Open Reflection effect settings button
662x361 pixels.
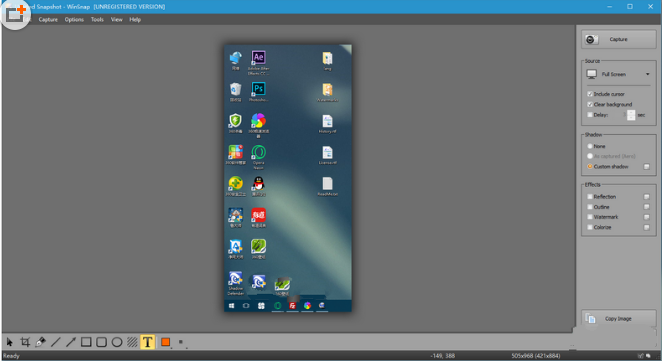(x=646, y=197)
